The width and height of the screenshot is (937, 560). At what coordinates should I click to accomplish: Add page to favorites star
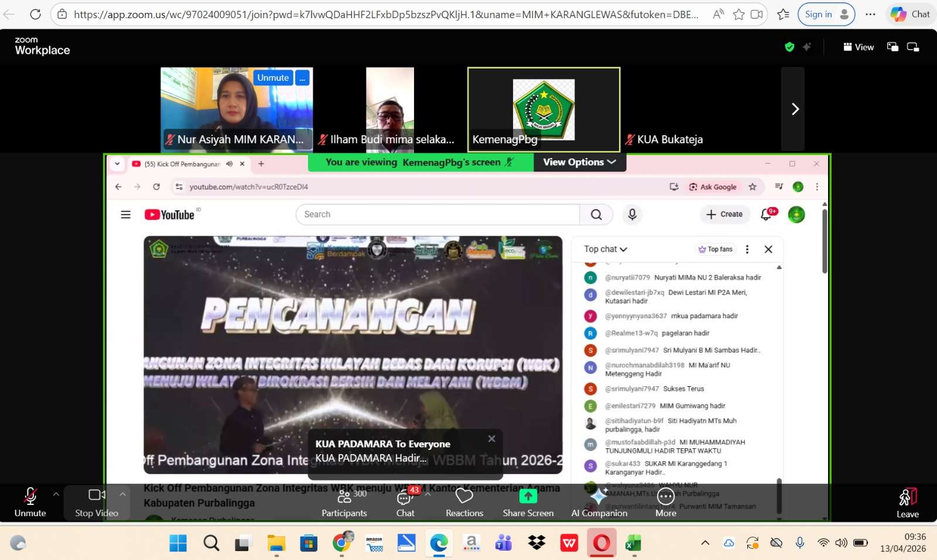click(x=738, y=14)
